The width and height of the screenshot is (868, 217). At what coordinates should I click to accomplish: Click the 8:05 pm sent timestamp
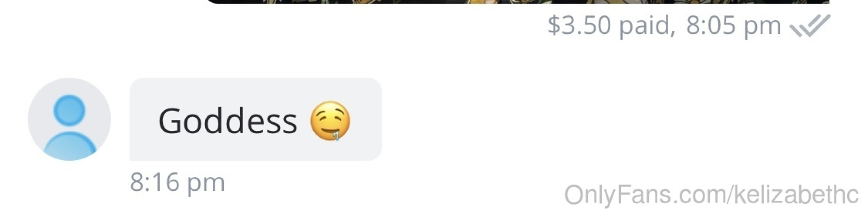coord(733,25)
